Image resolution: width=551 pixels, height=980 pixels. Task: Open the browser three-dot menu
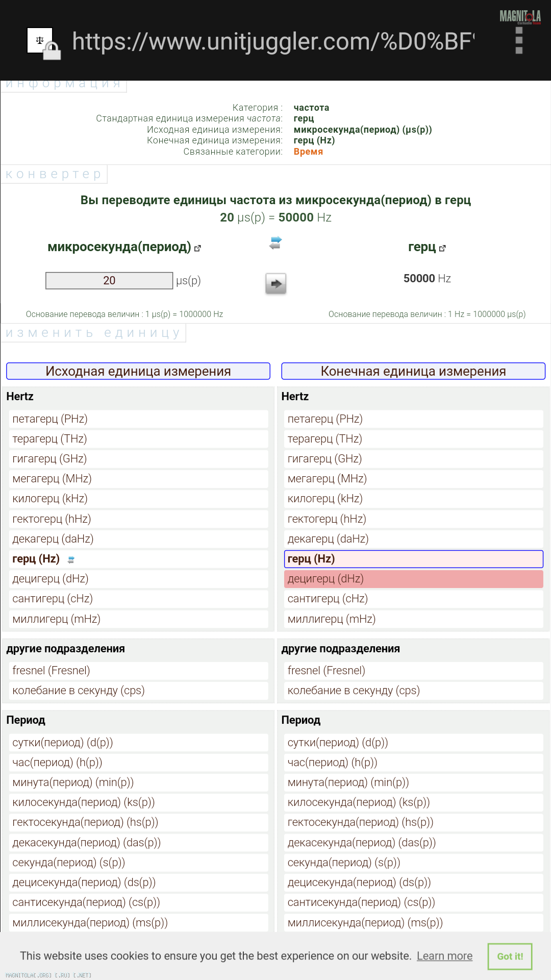point(519,40)
